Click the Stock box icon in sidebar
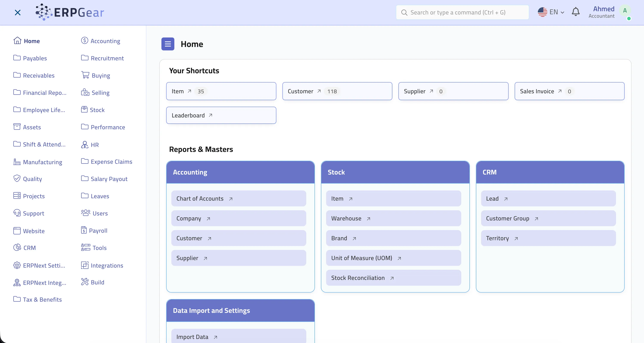This screenshot has width=644, height=343. coord(84,110)
